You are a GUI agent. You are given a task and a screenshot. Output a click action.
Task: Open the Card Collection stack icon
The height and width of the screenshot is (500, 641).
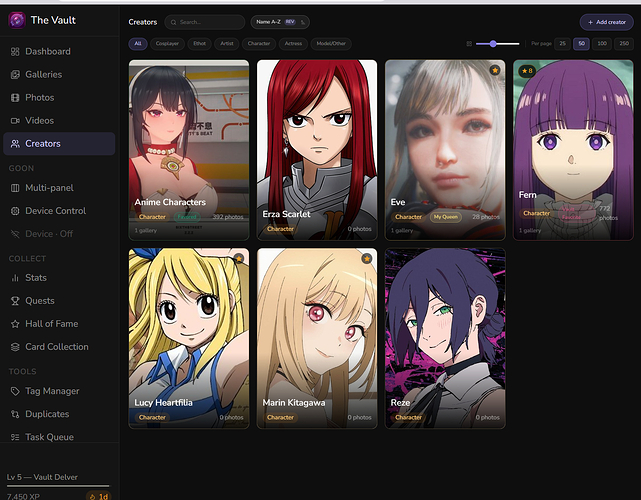(15, 347)
